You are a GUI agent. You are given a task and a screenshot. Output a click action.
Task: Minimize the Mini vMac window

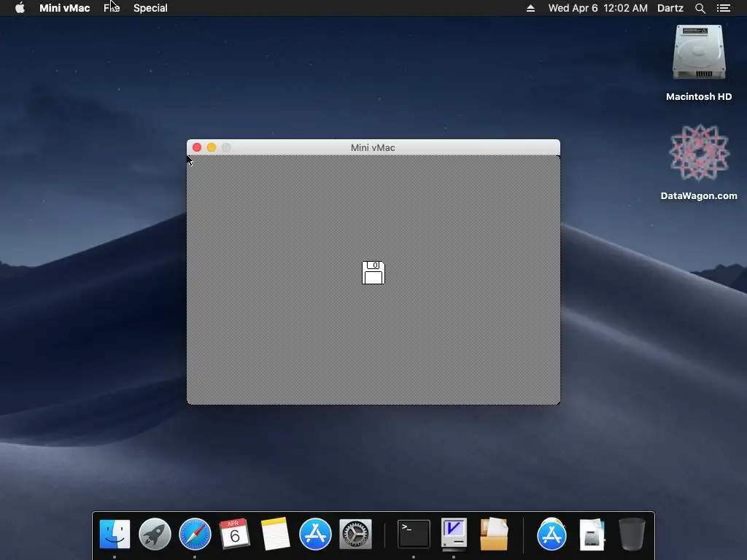click(212, 147)
